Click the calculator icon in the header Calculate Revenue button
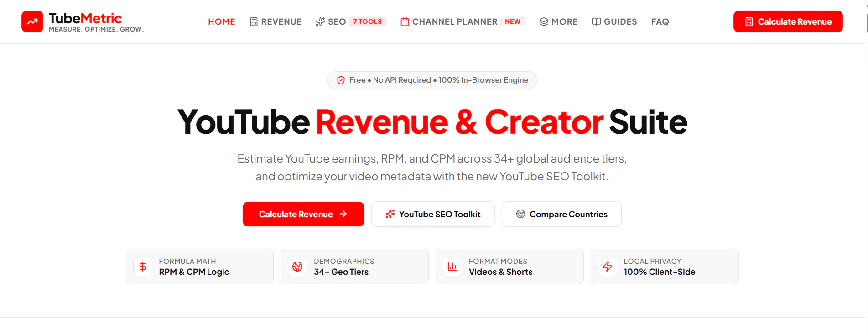This screenshot has width=868, height=336. click(x=749, y=21)
